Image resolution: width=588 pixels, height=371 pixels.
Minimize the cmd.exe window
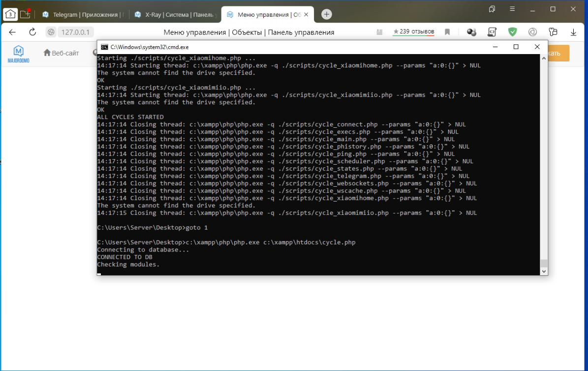(495, 47)
